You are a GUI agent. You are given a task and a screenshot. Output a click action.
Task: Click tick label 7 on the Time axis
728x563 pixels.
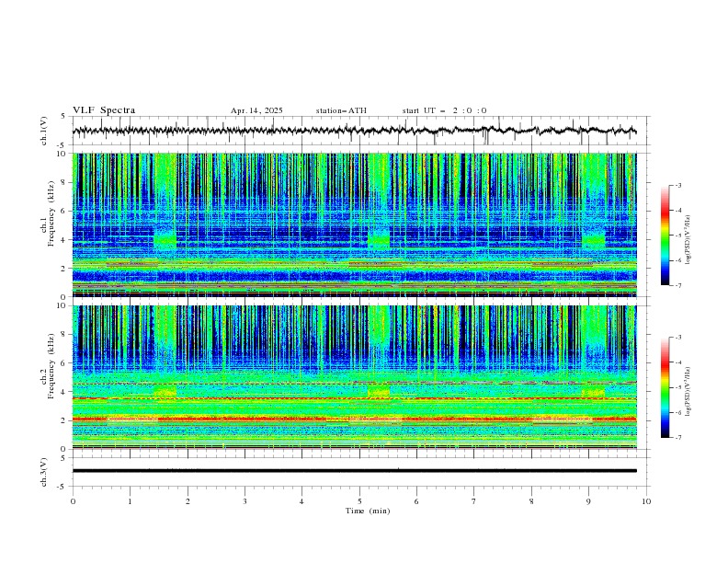(473, 501)
